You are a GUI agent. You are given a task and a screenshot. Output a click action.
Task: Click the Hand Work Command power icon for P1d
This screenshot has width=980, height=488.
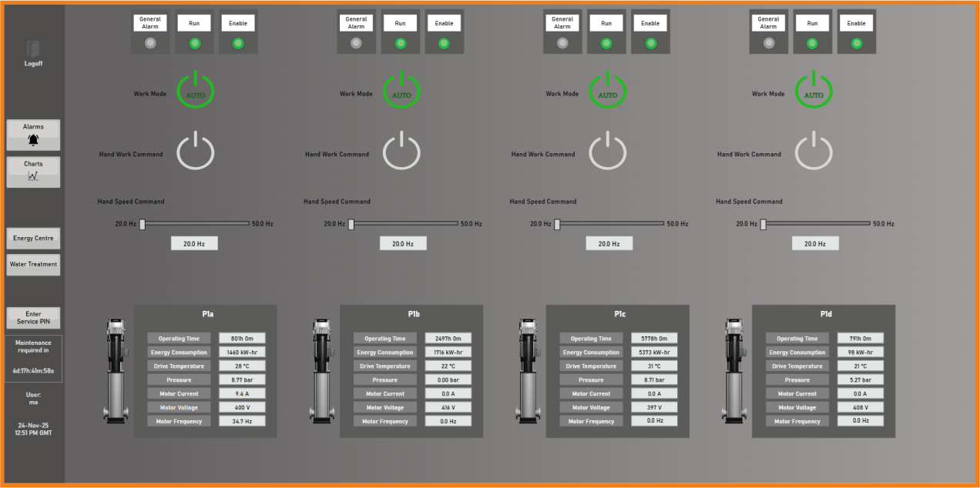[x=814, y=151]
